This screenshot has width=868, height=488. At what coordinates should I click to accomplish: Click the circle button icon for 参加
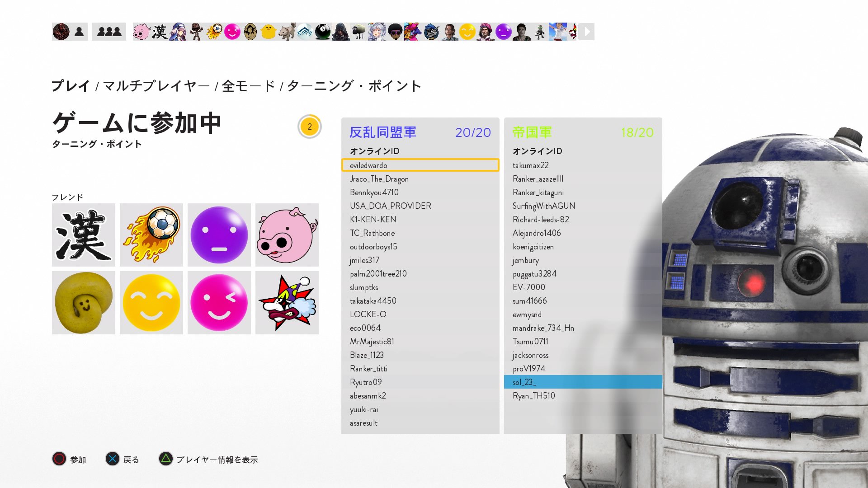point(59,459)
